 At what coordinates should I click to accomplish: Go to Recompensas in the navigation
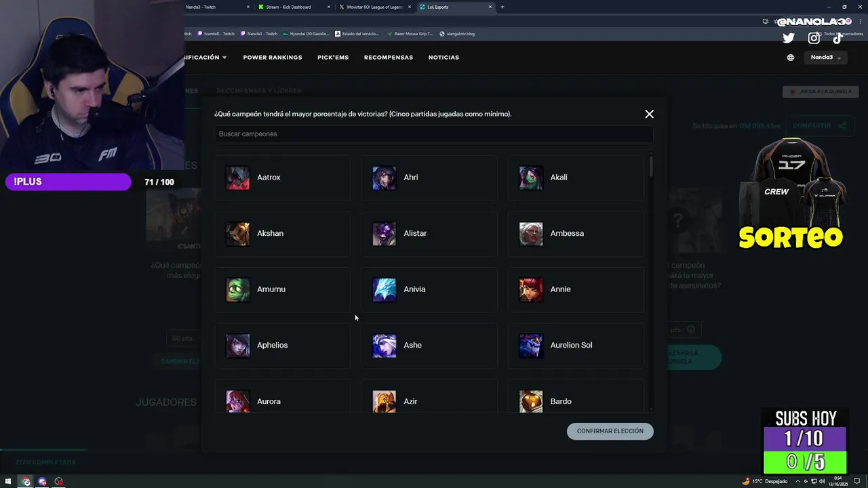389,58
